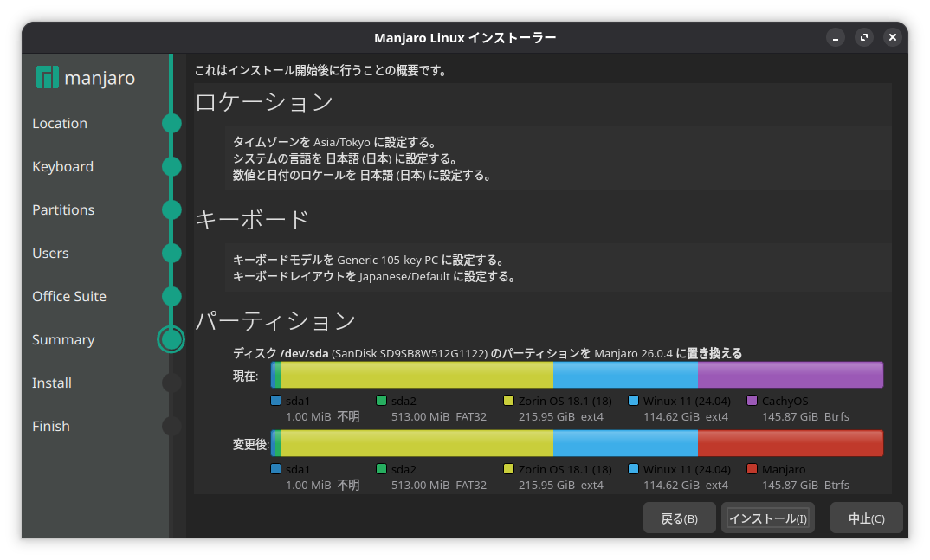This screenshot has width=930, height=560.
Task: Select the Summary step in sidebar
Action: (x=63, y=339)
